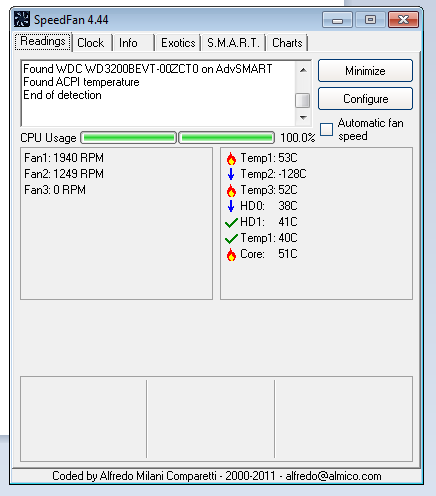436x496 pixels.
Task: Minimize the SpeedFan window from title bar
Action: 337,20
